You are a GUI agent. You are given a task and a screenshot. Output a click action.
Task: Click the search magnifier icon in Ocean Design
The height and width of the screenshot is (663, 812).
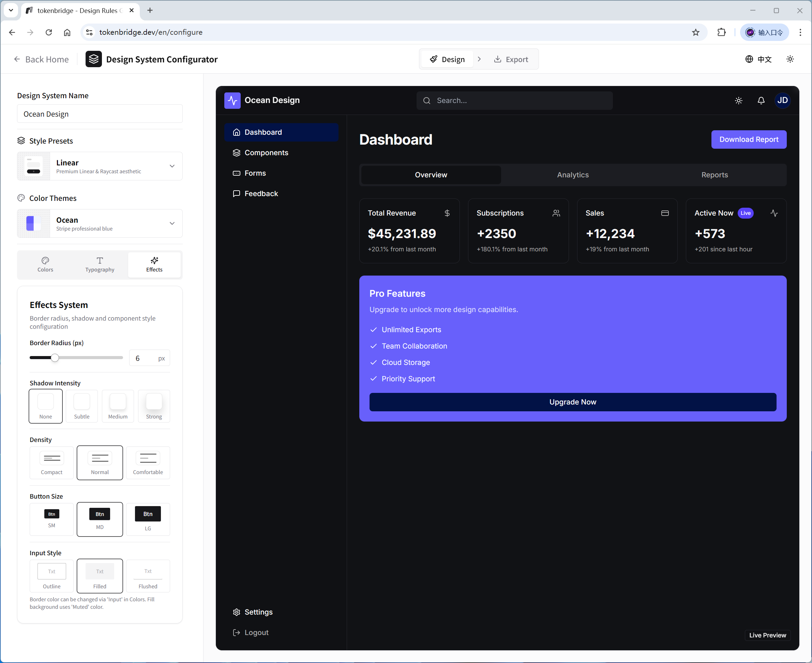coord(427,101)
